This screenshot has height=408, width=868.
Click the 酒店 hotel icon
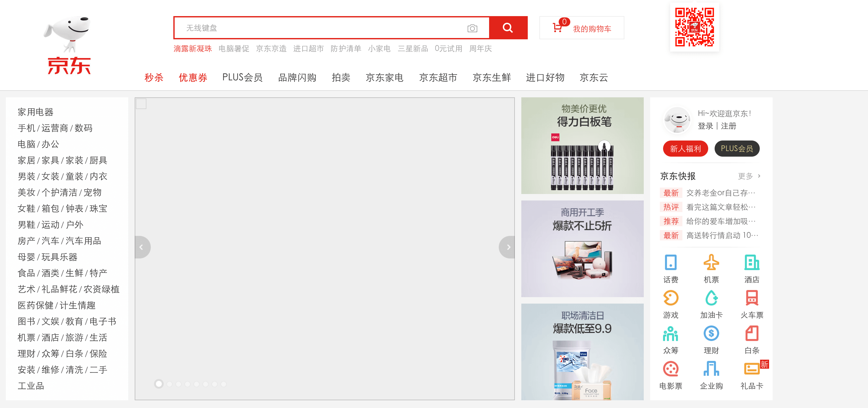752,262
